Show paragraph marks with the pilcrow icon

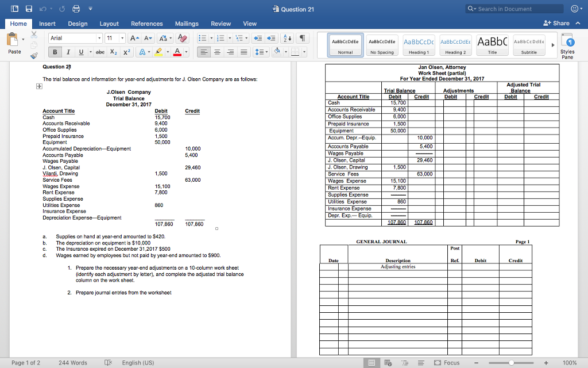303,39
